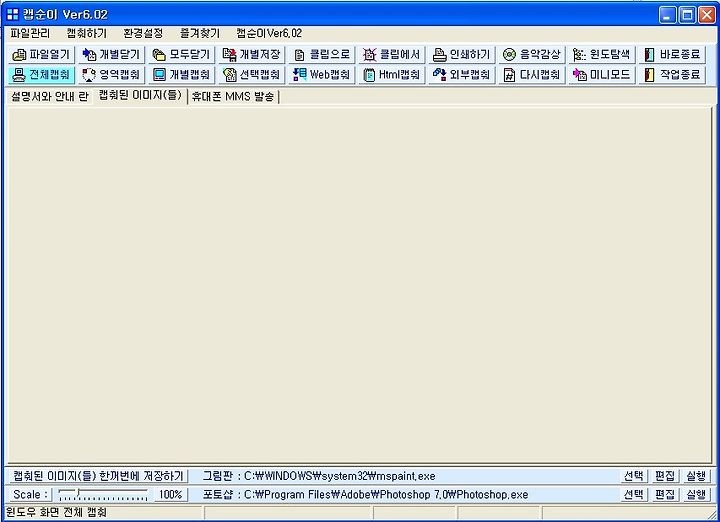Start 선택캡춰 selection capture
Screen dimensions: 720x522
[x=251, y=74]
